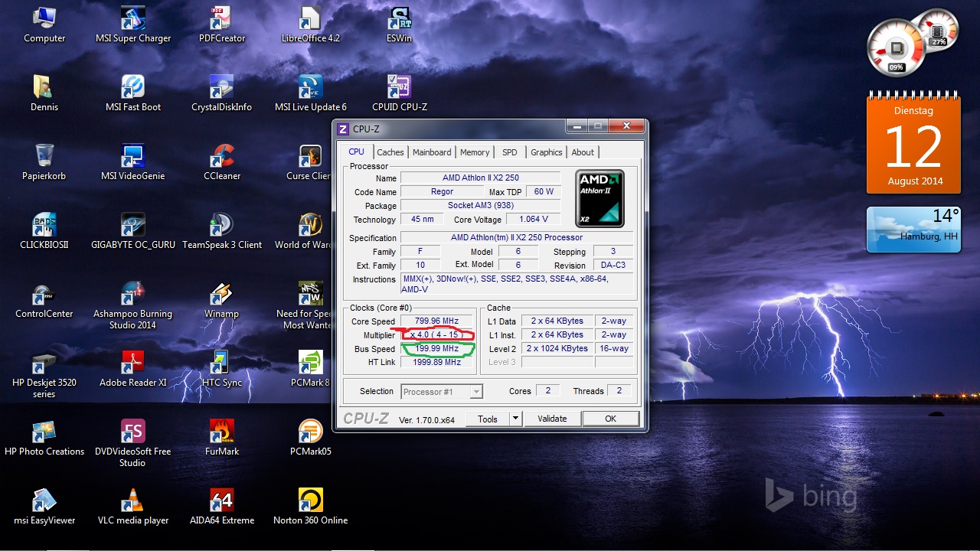Open Curse Client desktop icon
The height and width of the screenshot is (551, 980).
tap(309, 162)
